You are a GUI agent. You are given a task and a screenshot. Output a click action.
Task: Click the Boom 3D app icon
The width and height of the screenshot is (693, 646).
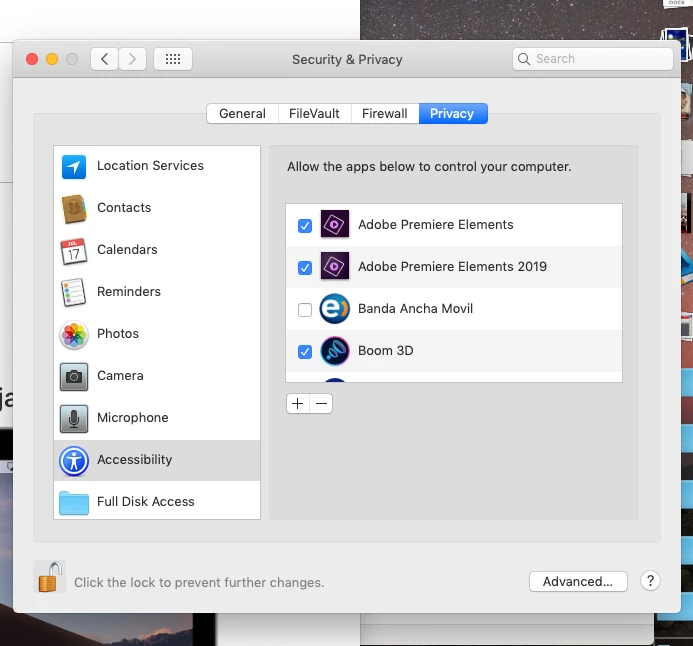tap(335, 351)
